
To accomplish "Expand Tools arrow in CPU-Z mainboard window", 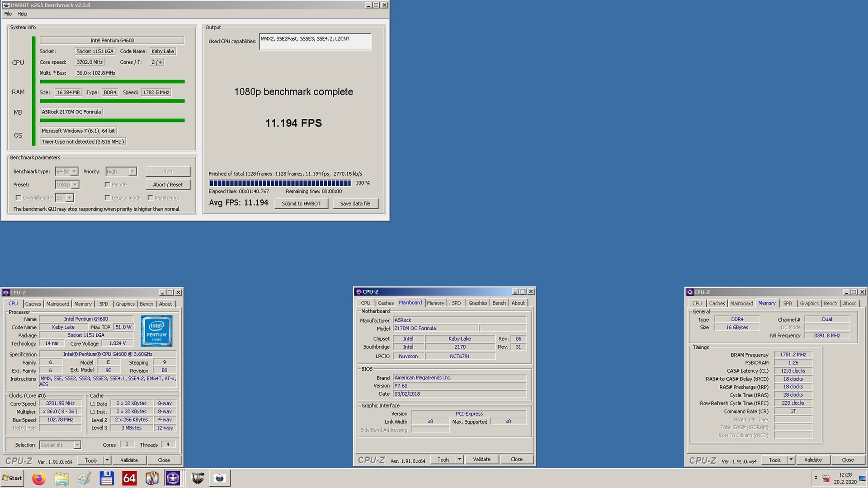I will tap(460, 459).
